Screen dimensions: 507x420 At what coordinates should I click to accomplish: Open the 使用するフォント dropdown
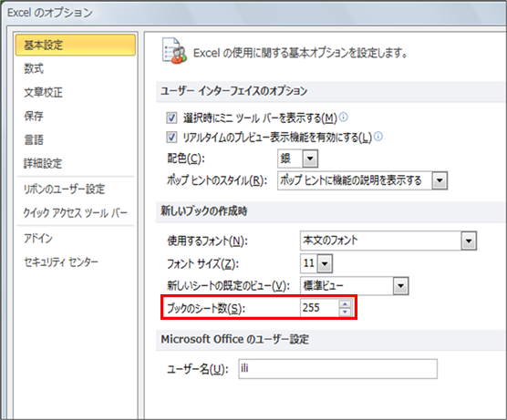(469, 241)
